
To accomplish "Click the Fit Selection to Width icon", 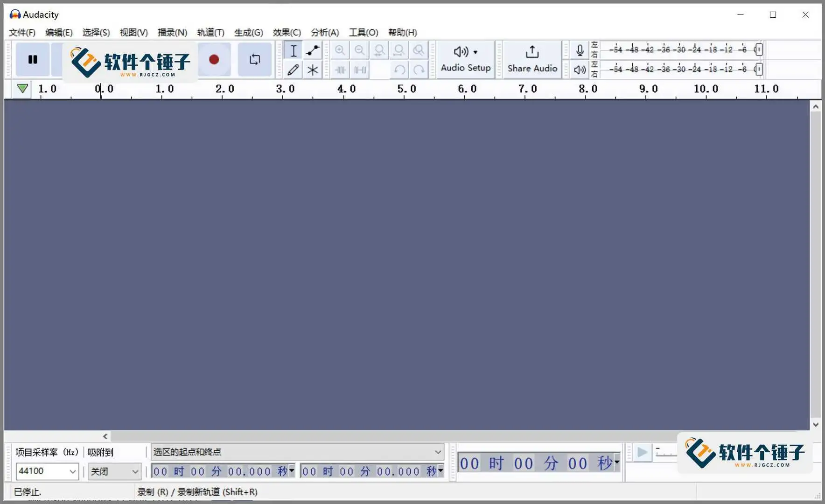I will point(379,50).
